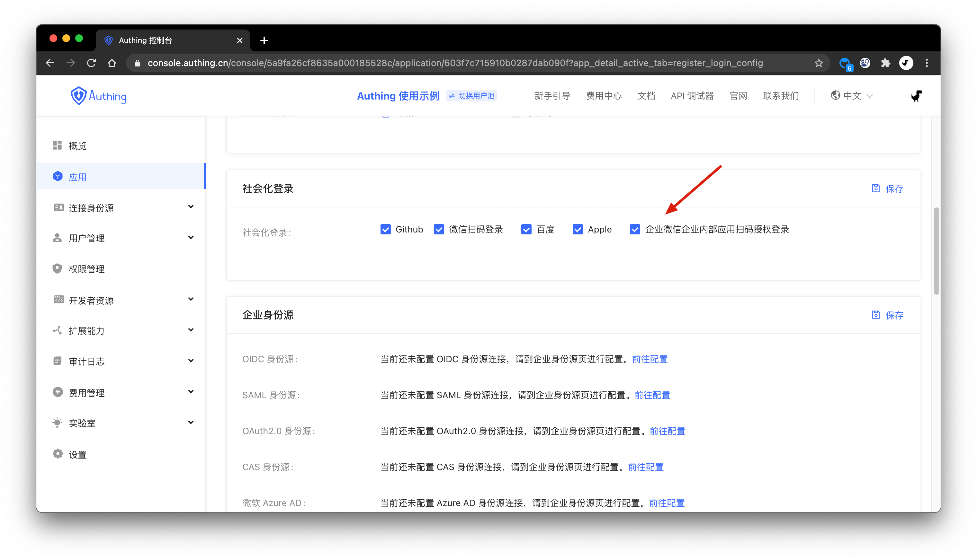Open the 中文 language dropdown
Image resolution: width=977 pixels, height=560 pixels.
click(x=852, y=96)
